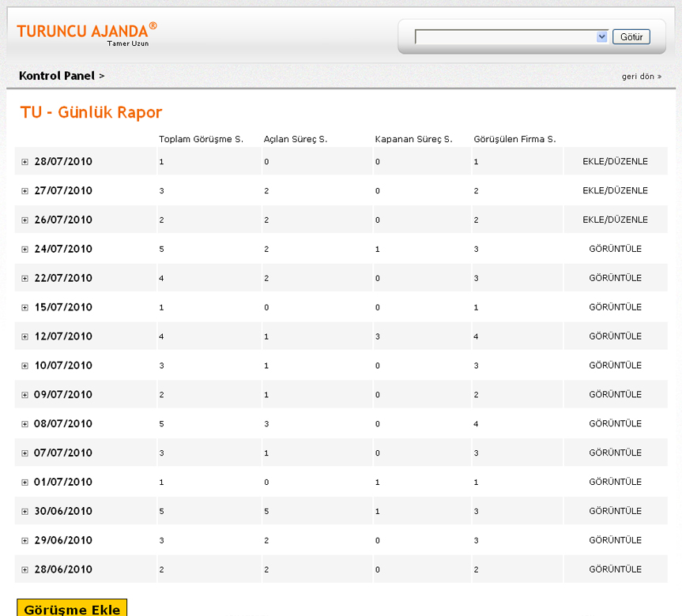The width and height of the screenshot is (682, 616).
Task: Click EKLE/DÜZENLE for 26/07/2010
Action: pos(615,220)
